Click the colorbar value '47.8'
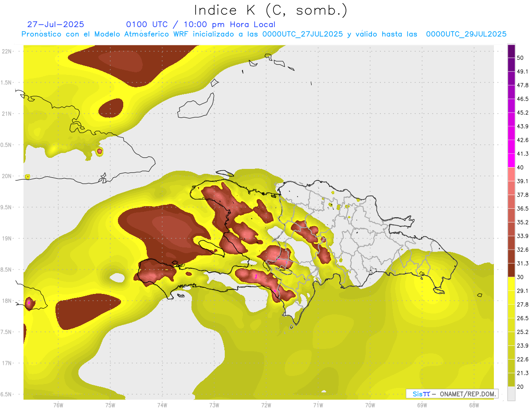This screenshot has height=411, width=532. pyautogui.click(x=523, y=85)
